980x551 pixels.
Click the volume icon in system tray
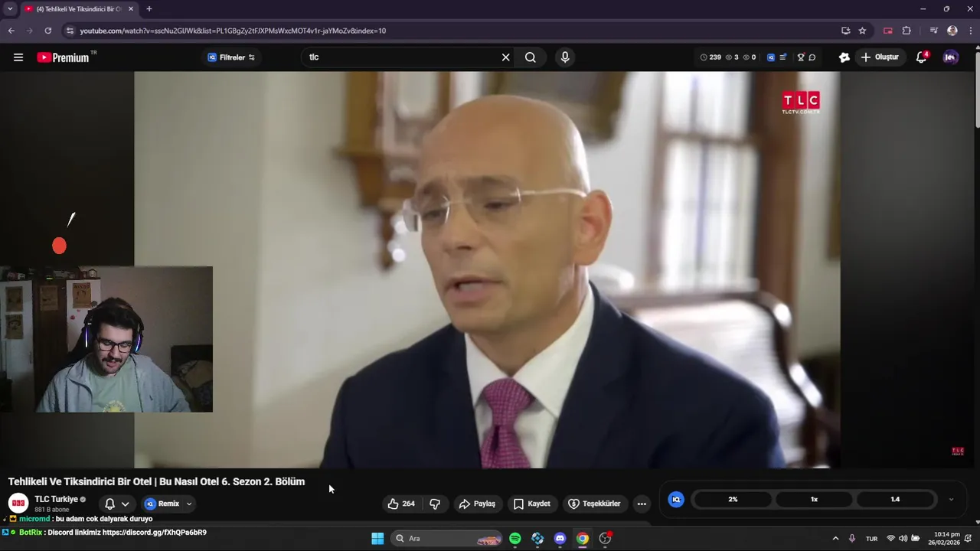coord(903,539)
